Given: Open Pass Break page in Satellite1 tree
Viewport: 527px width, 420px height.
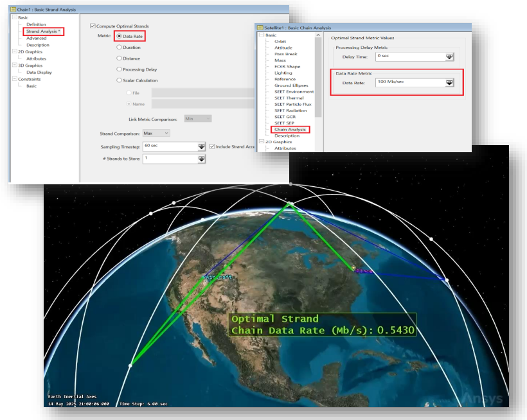Looking at the screenshot, I should click(x=286, y=54).
